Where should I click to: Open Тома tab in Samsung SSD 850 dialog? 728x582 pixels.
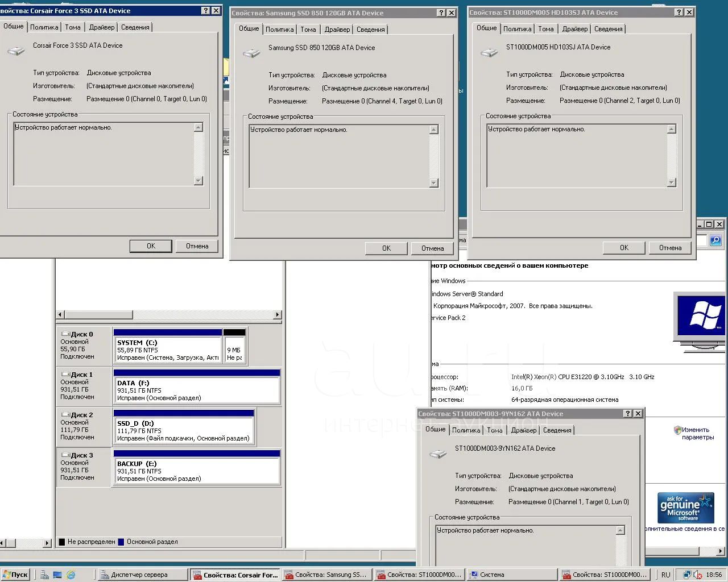tap(308, 29)
